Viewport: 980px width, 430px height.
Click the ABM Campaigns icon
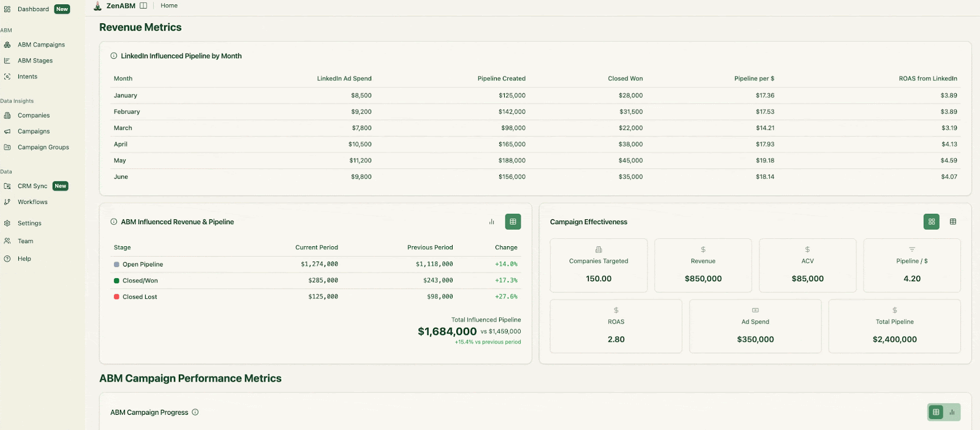click(x=7, y=45)
